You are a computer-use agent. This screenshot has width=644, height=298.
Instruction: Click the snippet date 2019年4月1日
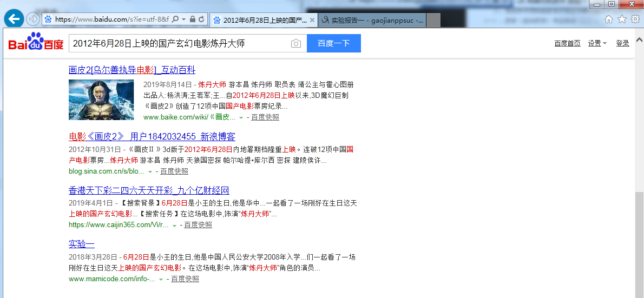coord(90,203)
